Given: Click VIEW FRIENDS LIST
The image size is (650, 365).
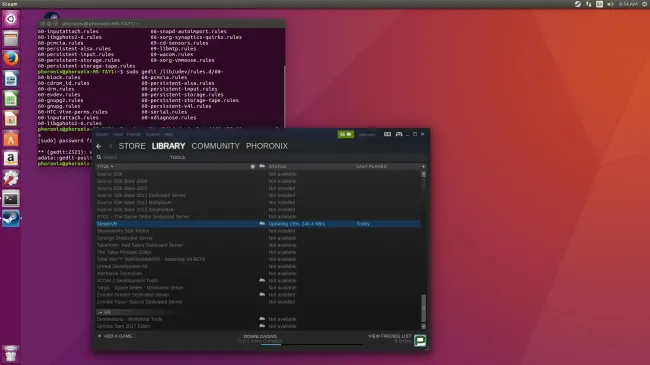Looking at the screenshot, I should click(390, 336).
